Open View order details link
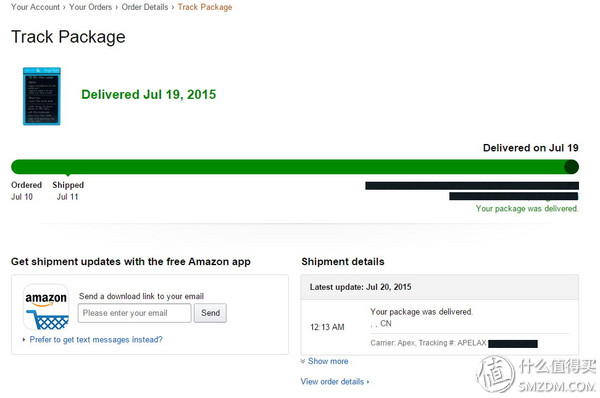600x398 pixels. click(332, 382)
